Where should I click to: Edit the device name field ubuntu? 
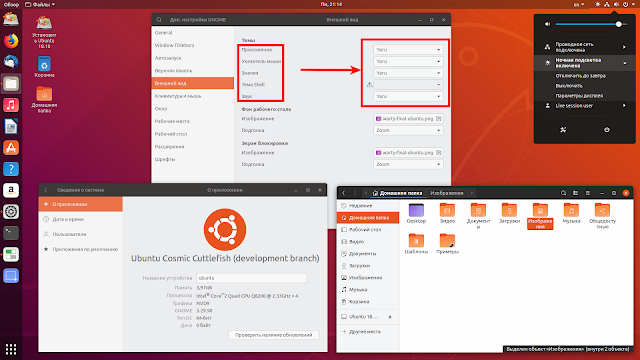point(251,278)
